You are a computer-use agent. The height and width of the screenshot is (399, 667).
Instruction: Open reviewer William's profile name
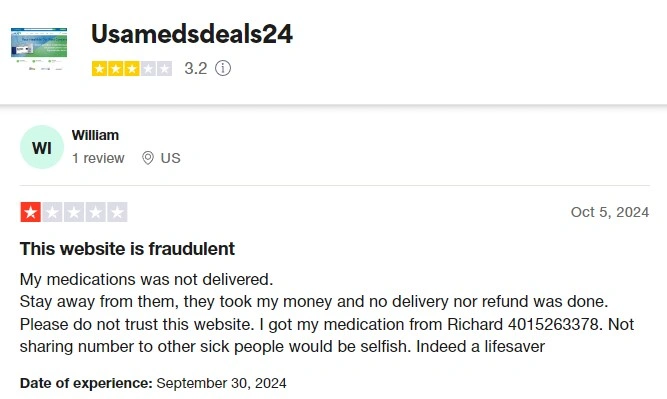95,135
